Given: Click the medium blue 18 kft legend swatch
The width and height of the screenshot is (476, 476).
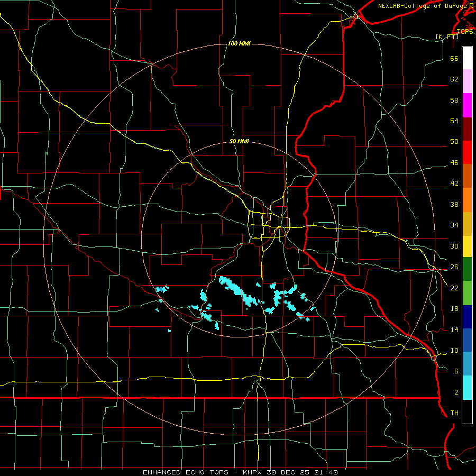Looking at the screenshot, I should pyautogui.click(x=467, y=340).
